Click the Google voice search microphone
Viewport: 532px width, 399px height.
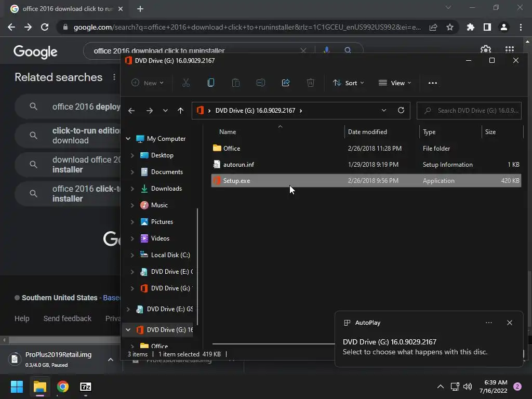point(326,50)
